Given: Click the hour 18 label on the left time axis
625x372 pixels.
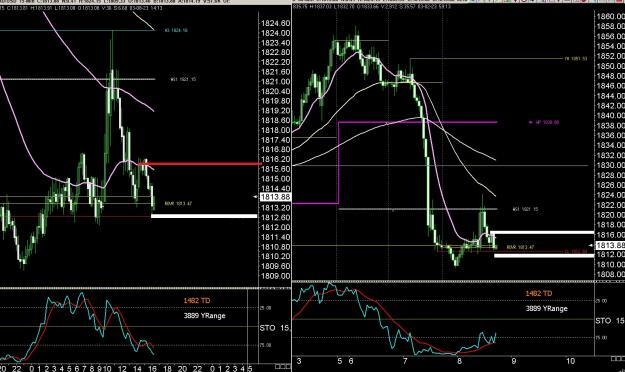Looking at the screenshot, I should coord(167,369).
